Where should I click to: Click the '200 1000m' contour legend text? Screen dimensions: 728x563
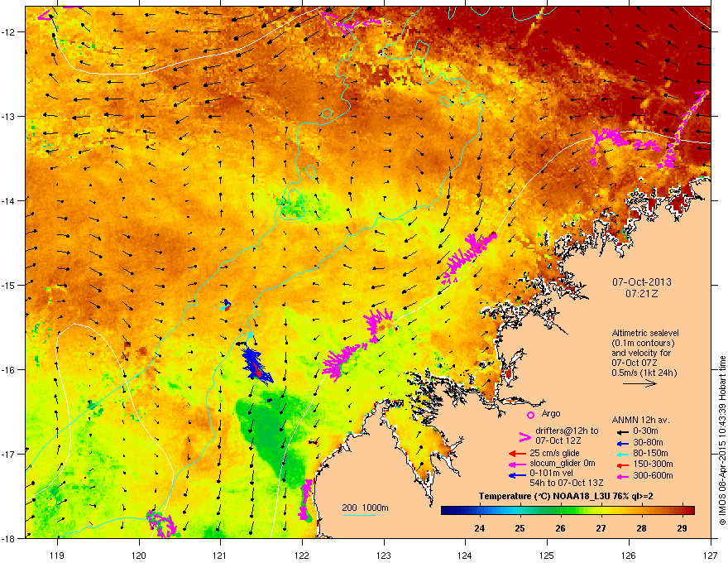pyautogui.click(x=365, y=508)
